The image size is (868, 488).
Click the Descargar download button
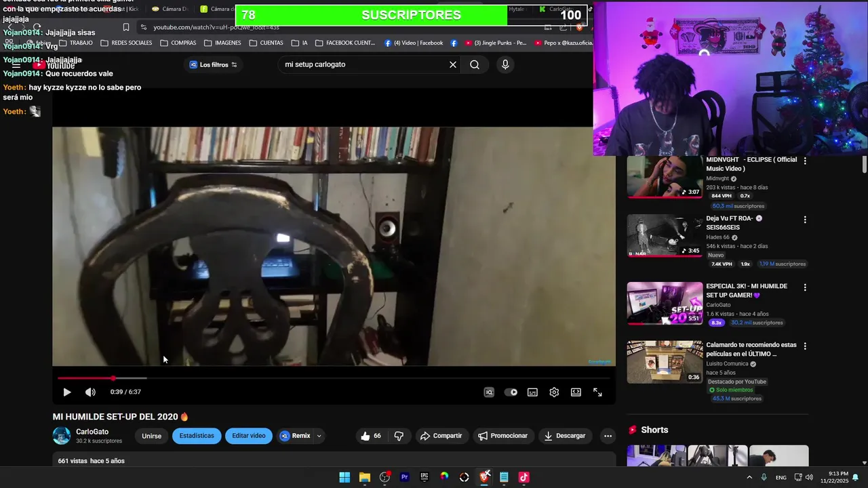coord(565,436)
